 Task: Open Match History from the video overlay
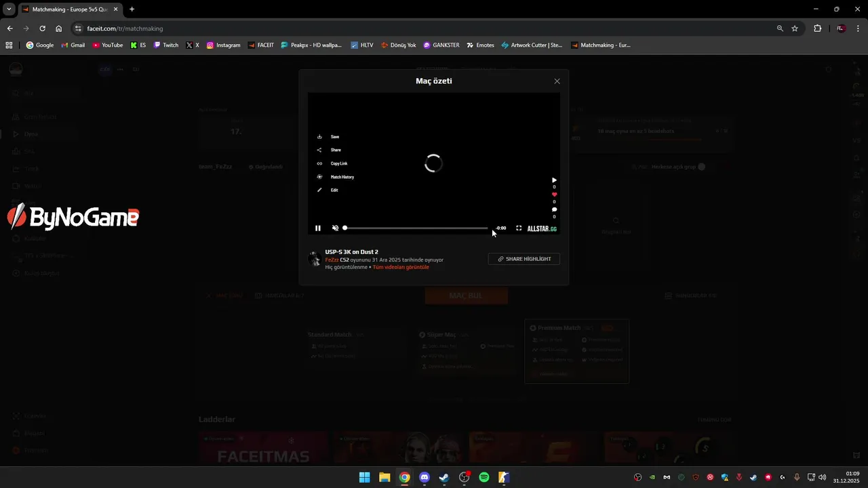point(336,177)
